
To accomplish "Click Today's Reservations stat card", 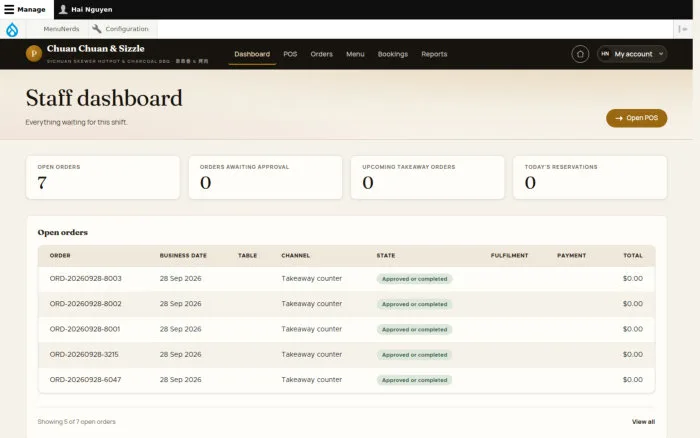I will click(590, 178).
